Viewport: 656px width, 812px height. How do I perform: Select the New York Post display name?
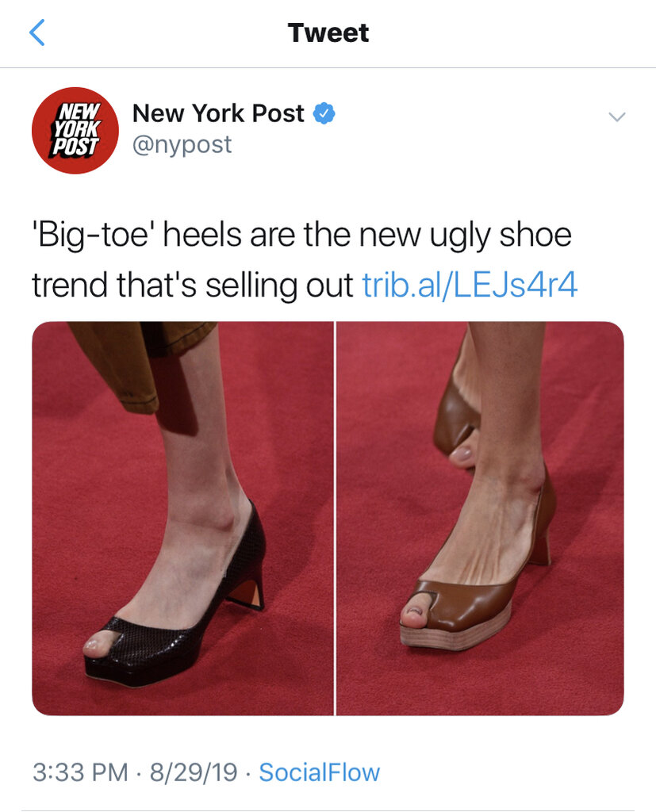[218, 113]
